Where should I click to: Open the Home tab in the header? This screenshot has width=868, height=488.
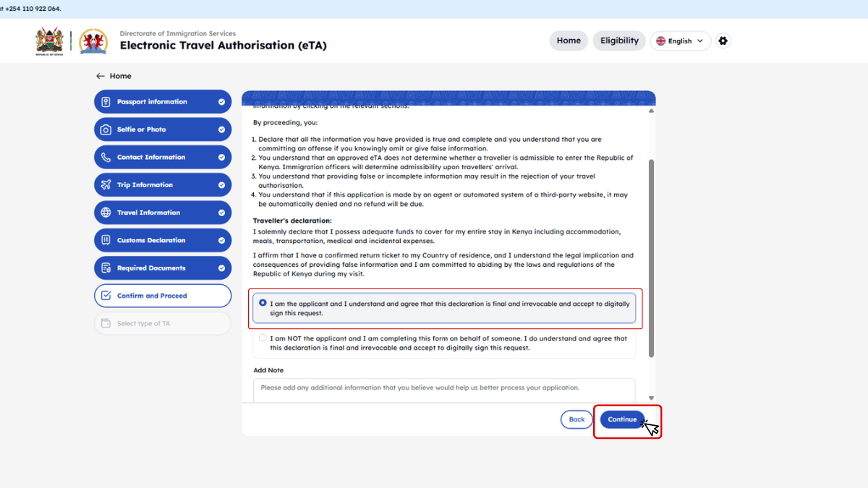tap(568, 40)
